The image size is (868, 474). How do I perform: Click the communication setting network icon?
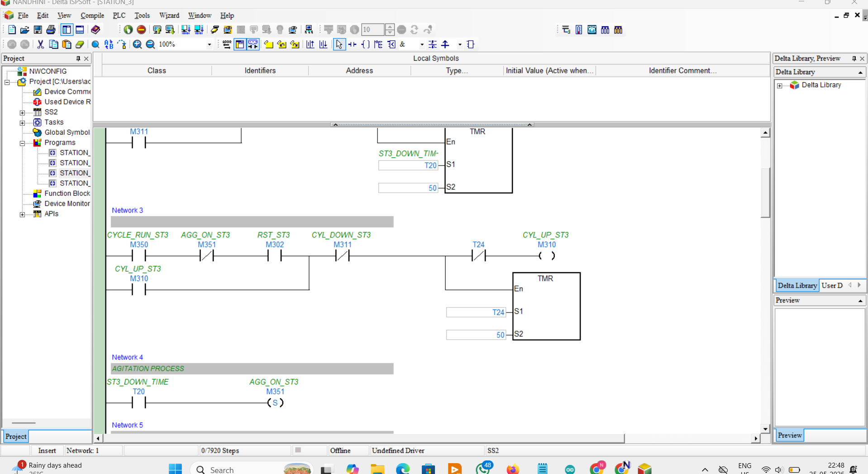point(309,30)
